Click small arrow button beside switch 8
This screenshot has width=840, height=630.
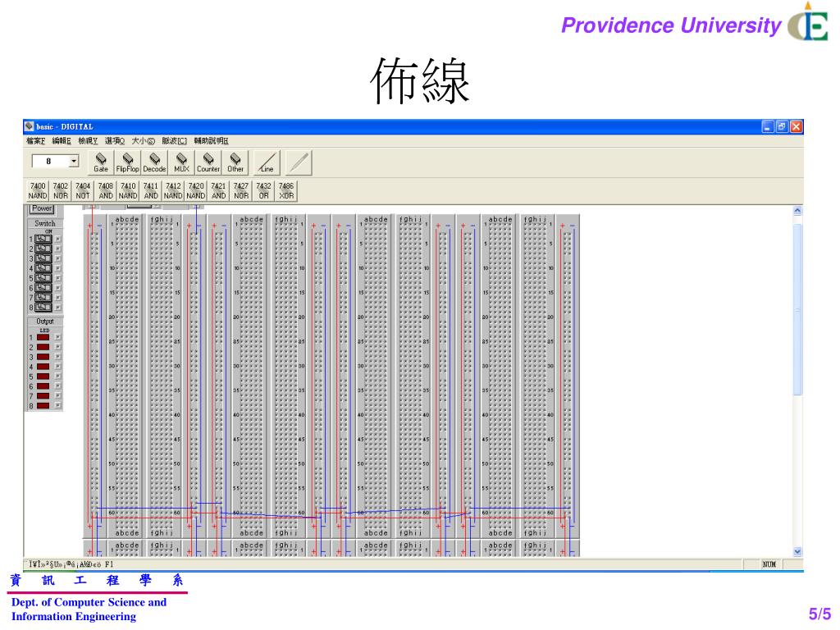(x=58, y=307)
